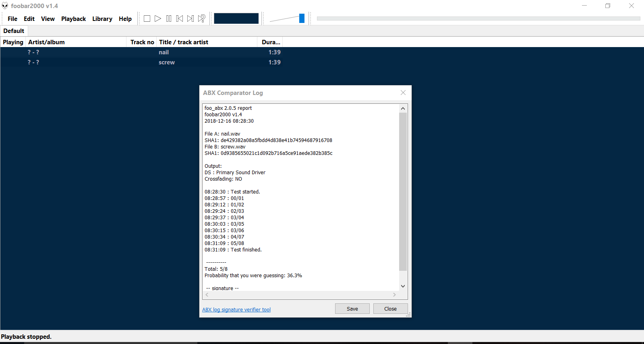
Task: Open the Library menu
Action: coord(102,19)
